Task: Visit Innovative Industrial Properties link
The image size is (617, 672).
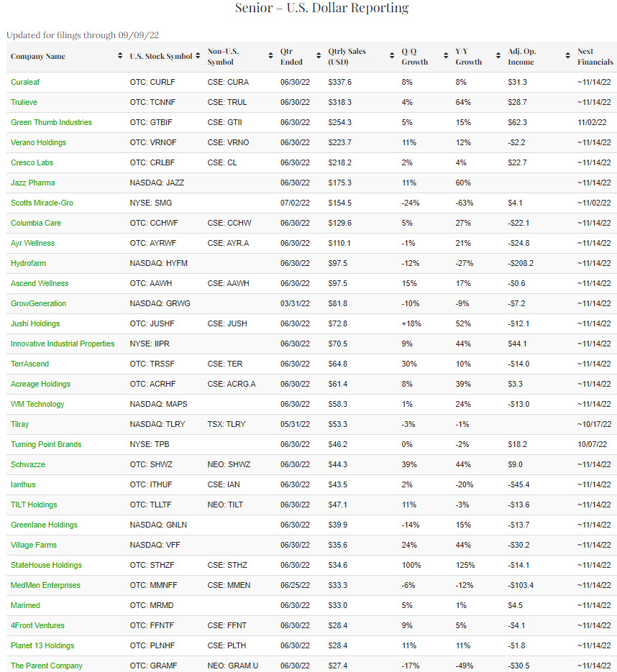Action: tap(63, 344)
